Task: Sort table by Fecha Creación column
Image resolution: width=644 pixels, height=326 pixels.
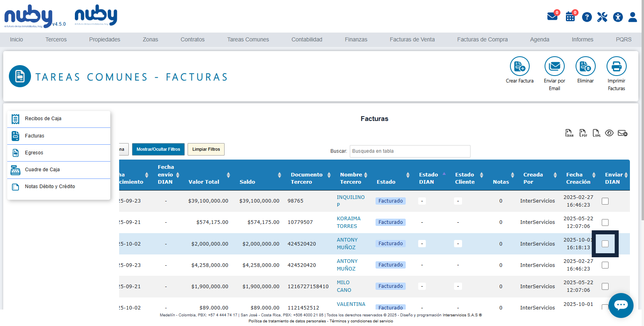Action: pyautogui.click(x=578, y=178)
